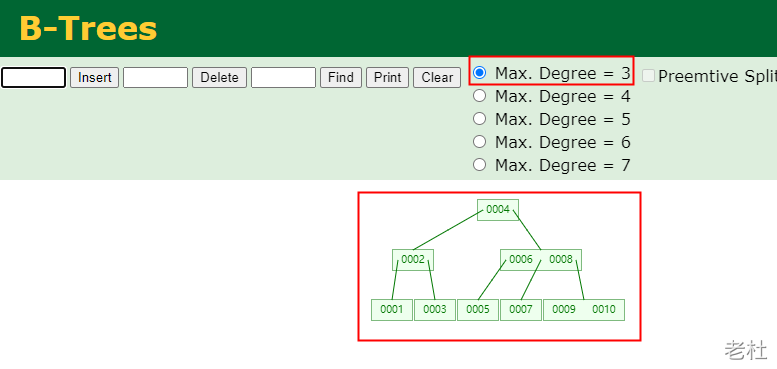Click the Insert button

pos(94,78)
